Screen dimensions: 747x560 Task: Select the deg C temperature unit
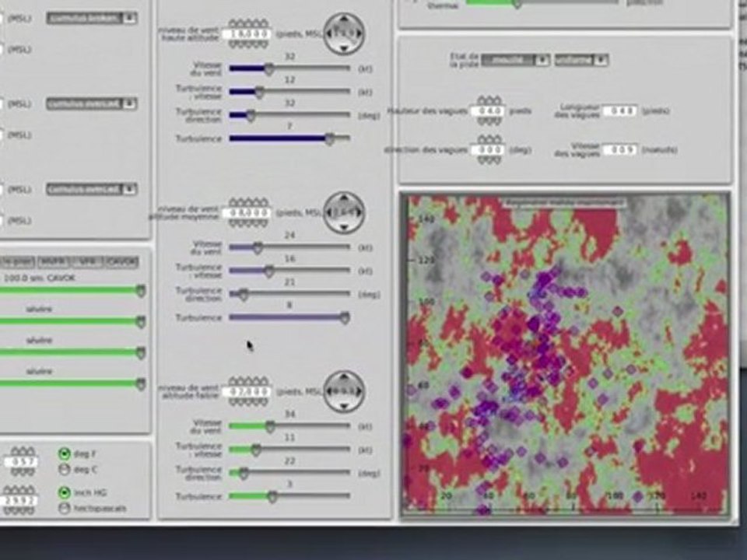tap(64, 470)
